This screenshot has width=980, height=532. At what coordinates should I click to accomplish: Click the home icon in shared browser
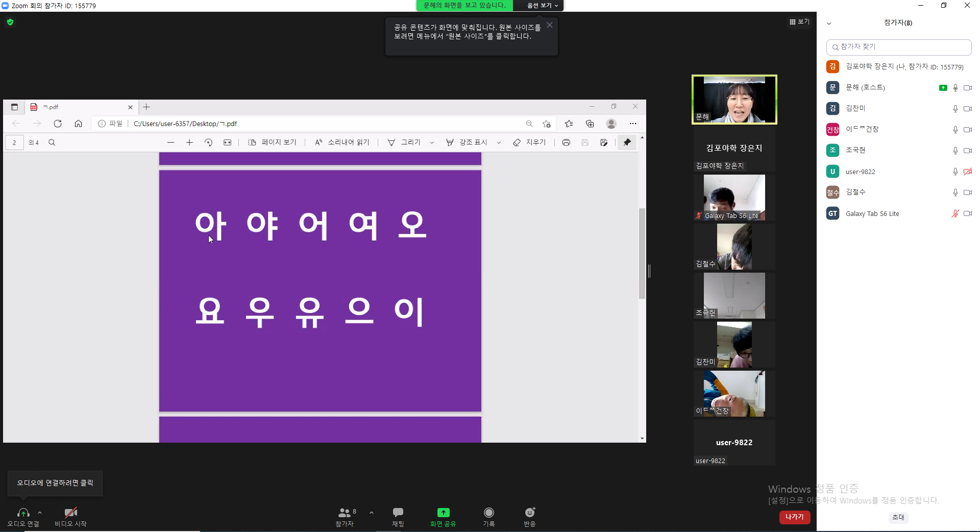coord(78,124)
